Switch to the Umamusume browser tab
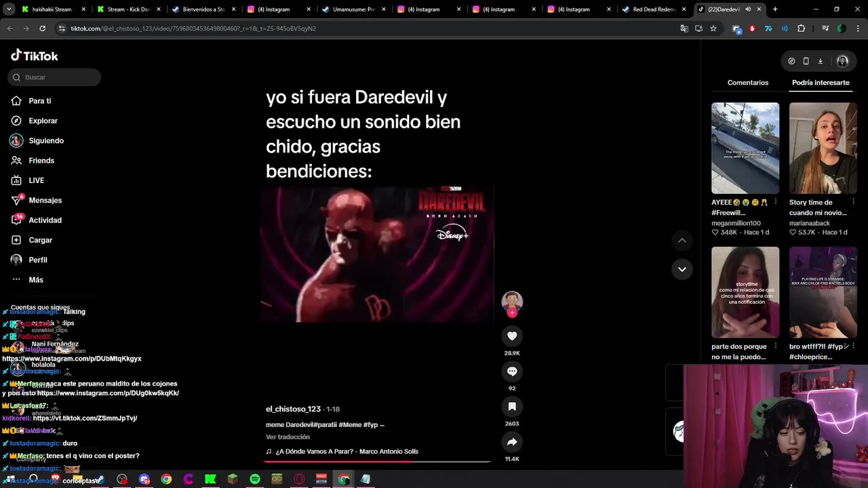This screenshot has width=868, height=488. pyautogui.click(x=353, y=9)
